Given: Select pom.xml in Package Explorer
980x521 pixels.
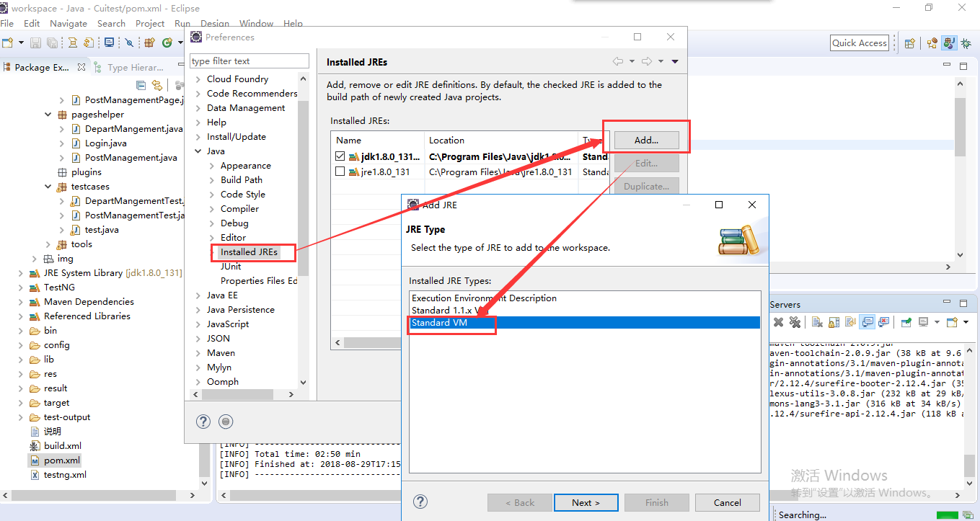Looking at the screenshot, I should [x=55, y=460].
